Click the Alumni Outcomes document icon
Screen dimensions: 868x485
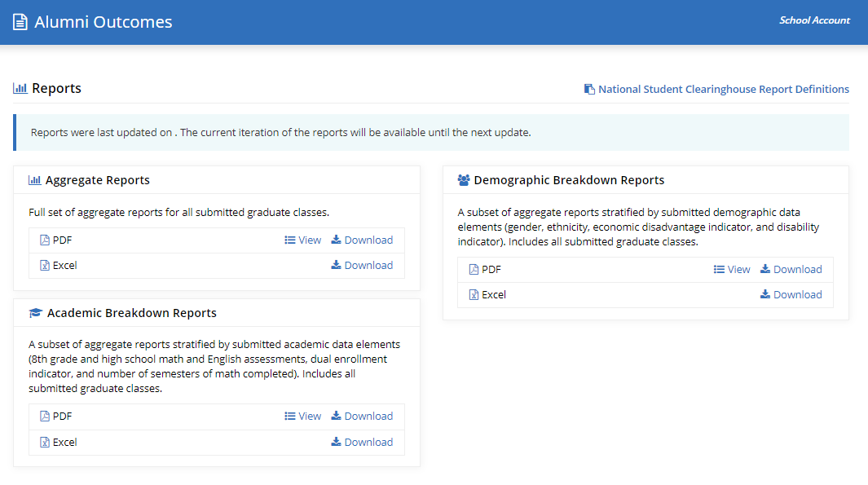coord(20,22)
